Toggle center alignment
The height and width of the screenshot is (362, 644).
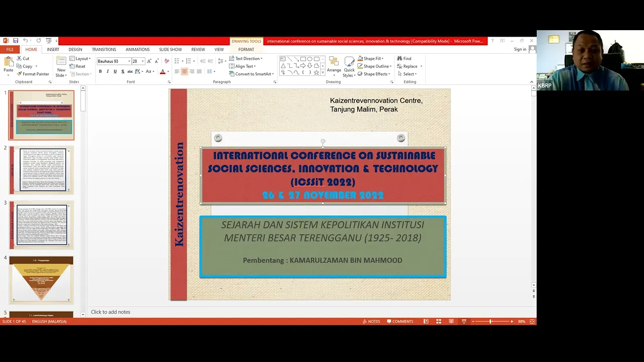pos(184,72)
